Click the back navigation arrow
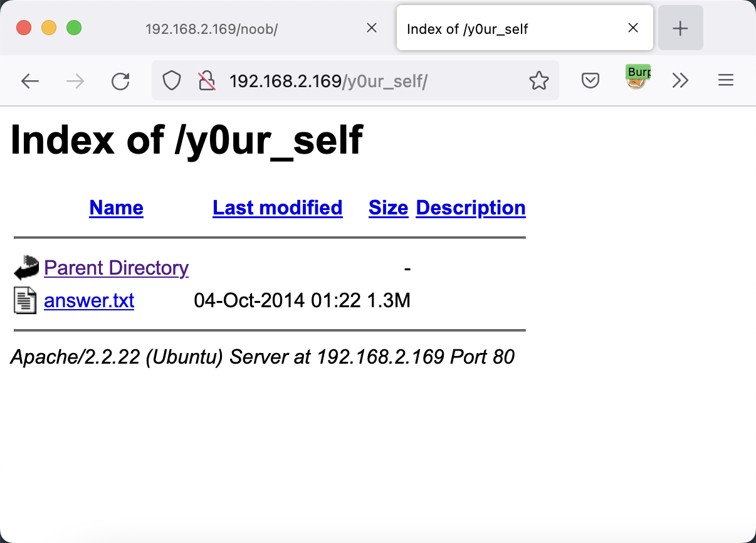The image size is (756, 543). 30,81
